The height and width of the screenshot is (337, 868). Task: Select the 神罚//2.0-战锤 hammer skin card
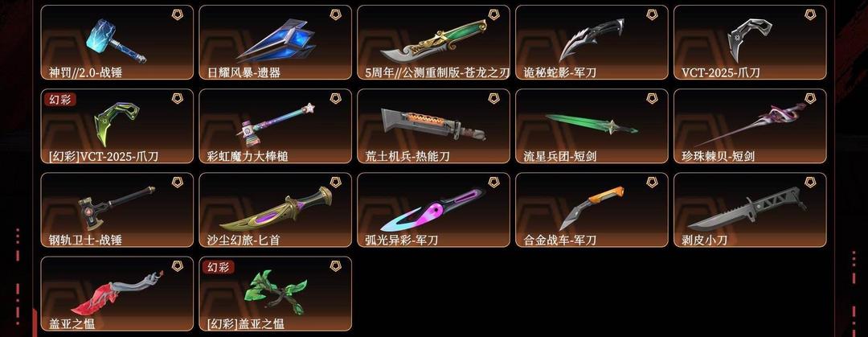[117, 43]
